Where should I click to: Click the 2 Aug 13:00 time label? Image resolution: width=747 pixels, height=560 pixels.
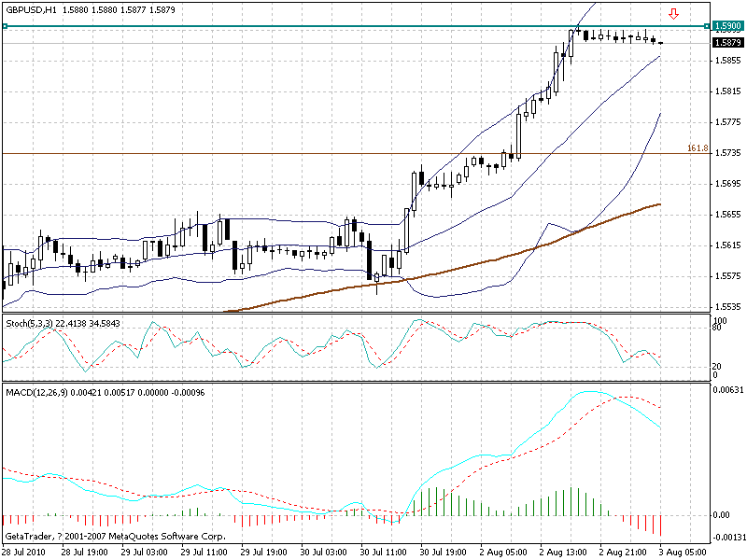tap(563, 553)
